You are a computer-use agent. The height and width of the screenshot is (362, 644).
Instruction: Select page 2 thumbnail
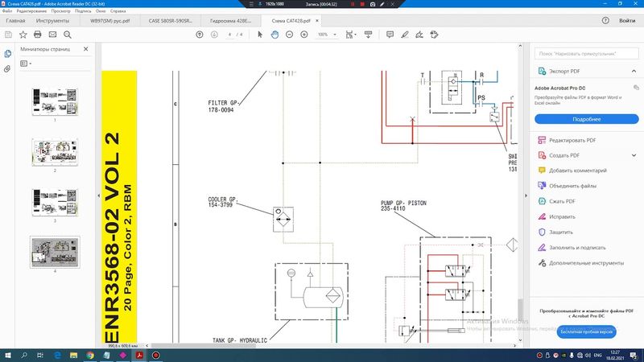point(55,150)
